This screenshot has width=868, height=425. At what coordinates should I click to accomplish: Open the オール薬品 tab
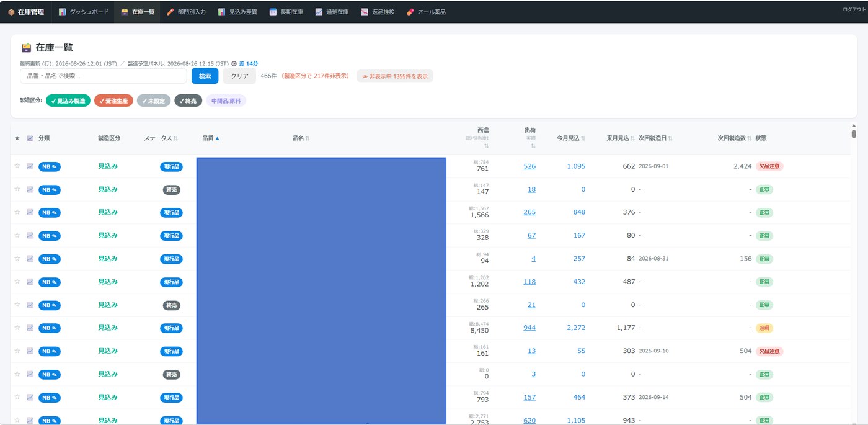click(426, 12)
